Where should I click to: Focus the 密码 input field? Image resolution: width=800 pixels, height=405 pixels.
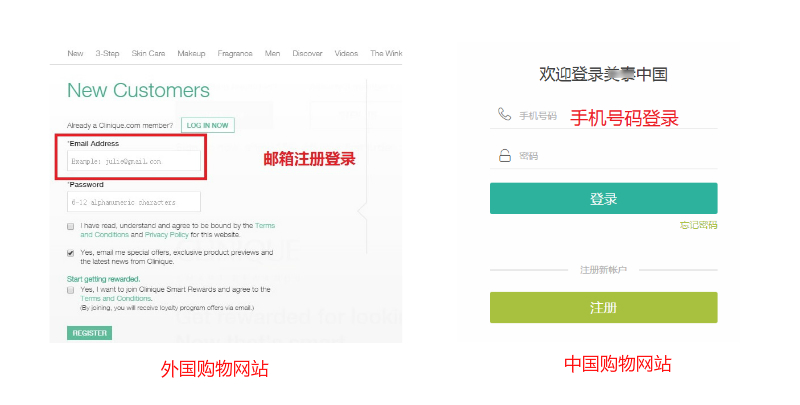coord(604,156)
